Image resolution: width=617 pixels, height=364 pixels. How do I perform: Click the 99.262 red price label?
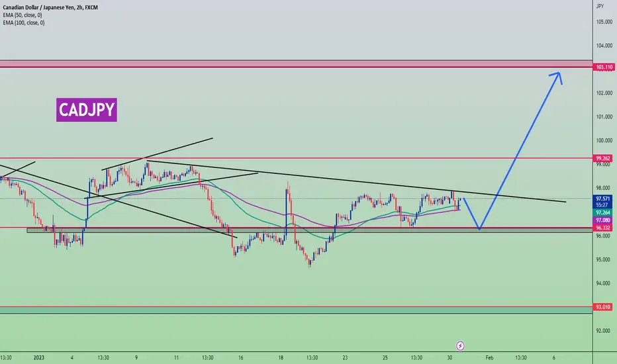[603, 158]
